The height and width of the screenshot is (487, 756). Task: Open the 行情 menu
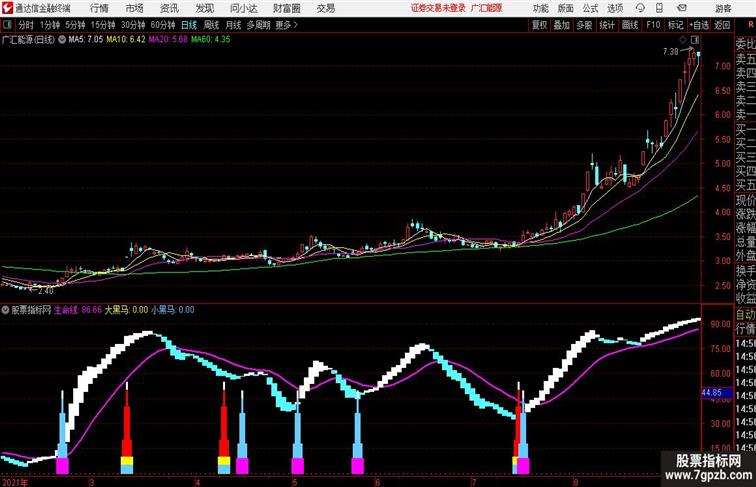click(x=99, y=8)
